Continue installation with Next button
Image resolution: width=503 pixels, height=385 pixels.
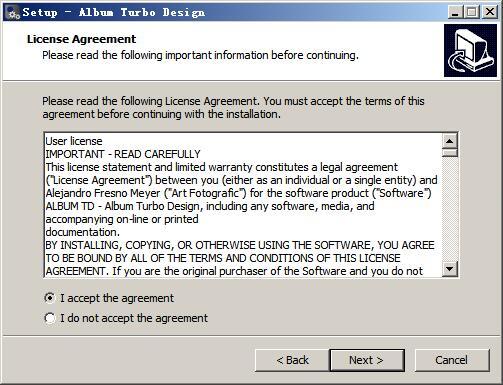[x=367, y=360]
